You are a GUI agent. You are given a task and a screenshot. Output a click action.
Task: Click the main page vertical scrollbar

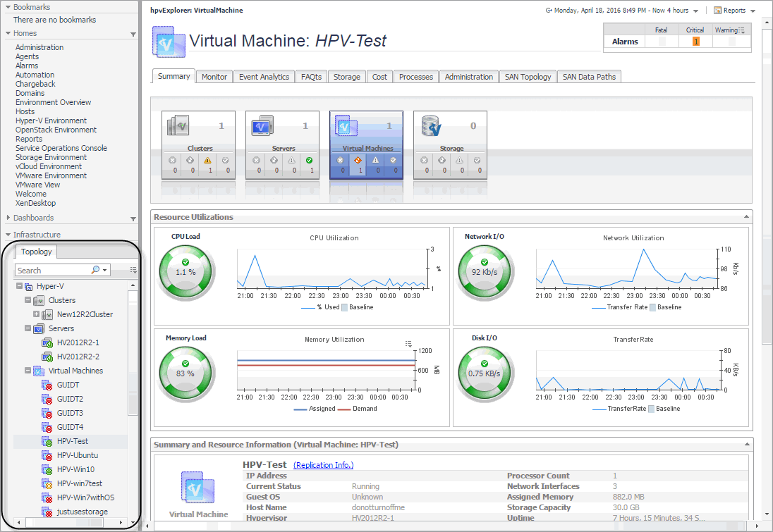coord(767,185)
